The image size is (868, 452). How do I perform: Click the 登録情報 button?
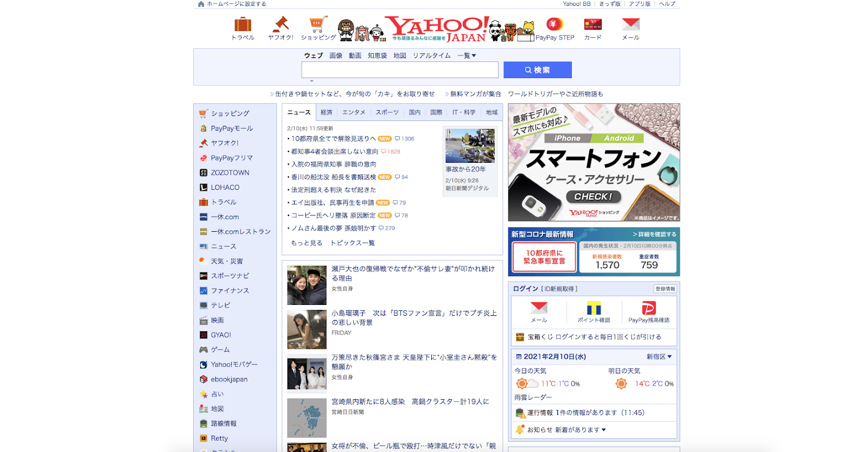(x=665, y=289)
